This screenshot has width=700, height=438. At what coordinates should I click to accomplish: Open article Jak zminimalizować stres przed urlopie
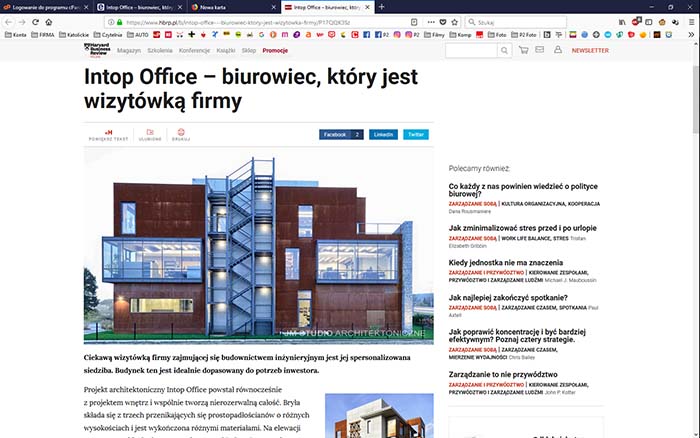pos(522,228)
